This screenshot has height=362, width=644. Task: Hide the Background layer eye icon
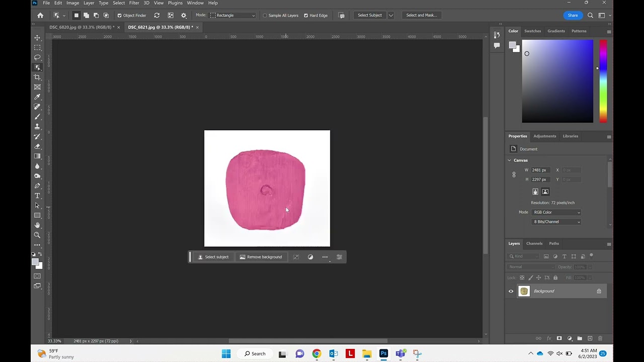[x=511, y=291]
